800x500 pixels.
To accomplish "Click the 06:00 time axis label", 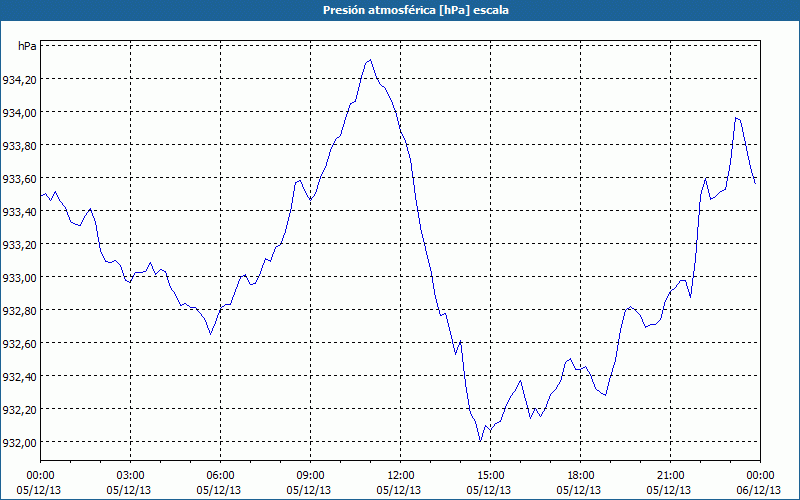I will [x=220, y=476].
